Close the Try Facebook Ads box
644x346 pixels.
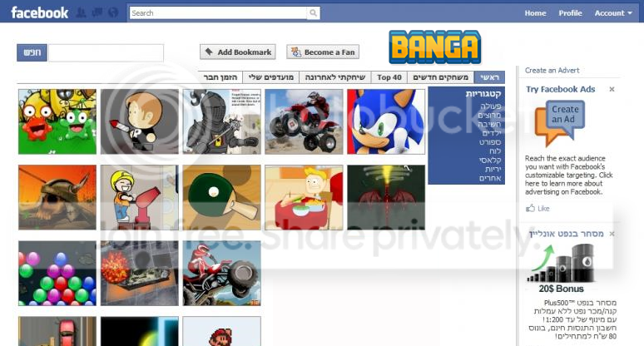[x=612, y=89]
